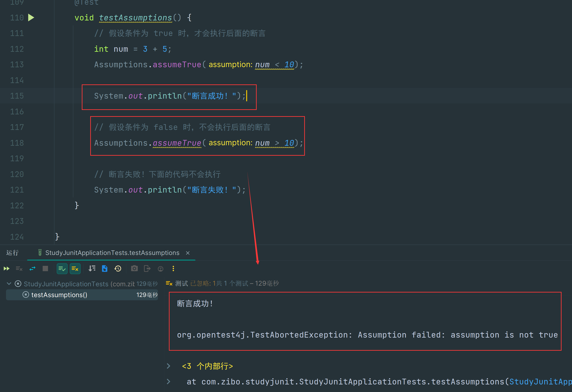The image size is (572, 392).
Task: Click the println 断言成功 statement on line 115
Action: [170, 96]
